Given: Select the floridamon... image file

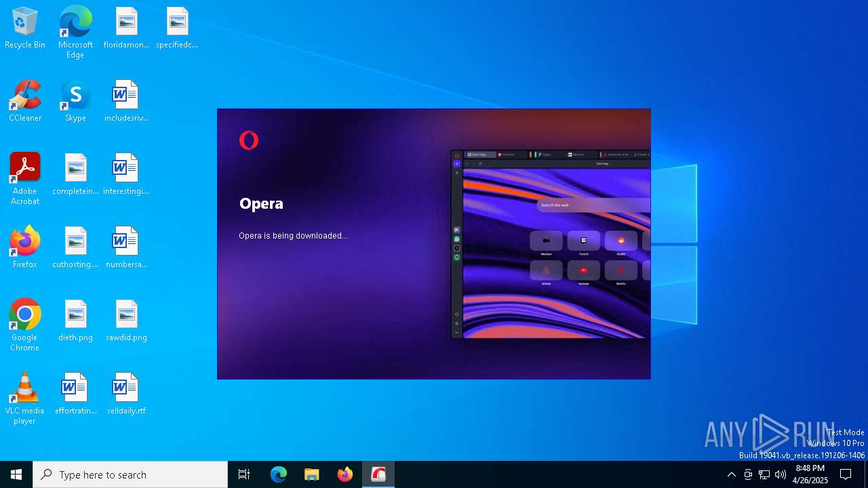Looking at the screenshot, I should pyautogui.click(x=126, y=28).
